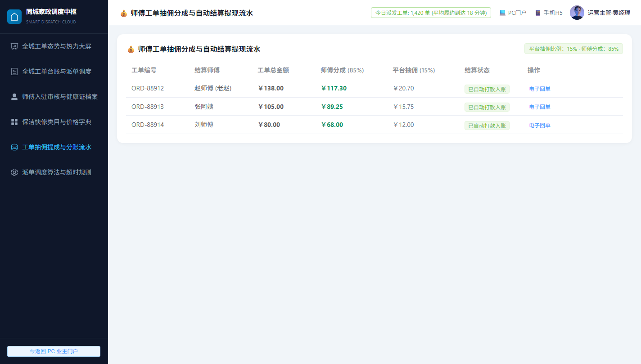Click the money bag icon in card title

click(x=131, y=49)
